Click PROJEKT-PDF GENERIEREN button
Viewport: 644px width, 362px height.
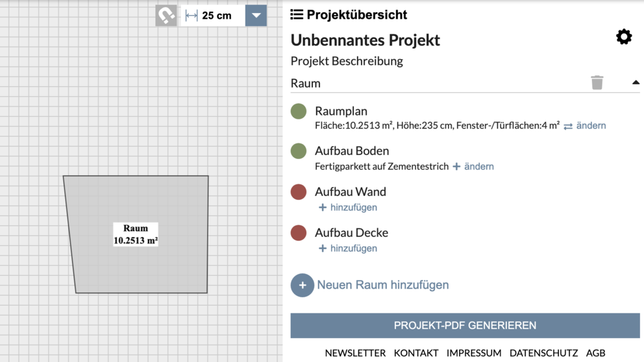coord(465,326)
